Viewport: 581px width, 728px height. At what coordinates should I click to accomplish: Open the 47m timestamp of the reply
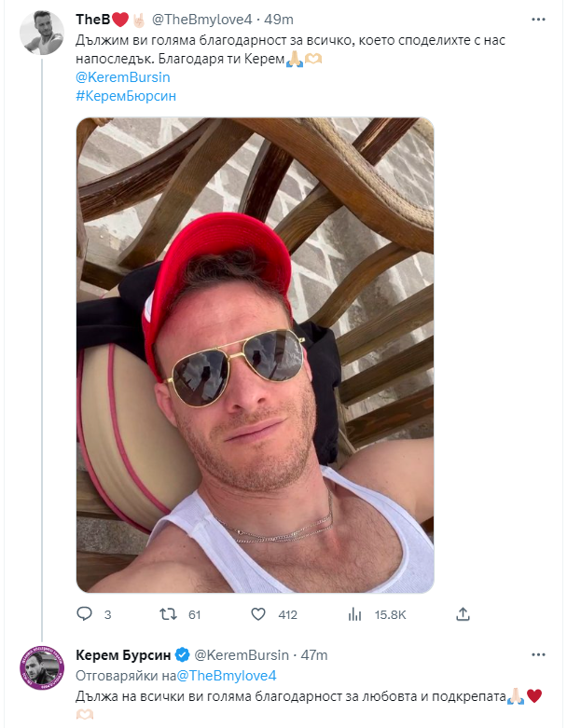[x=313, y=656]
